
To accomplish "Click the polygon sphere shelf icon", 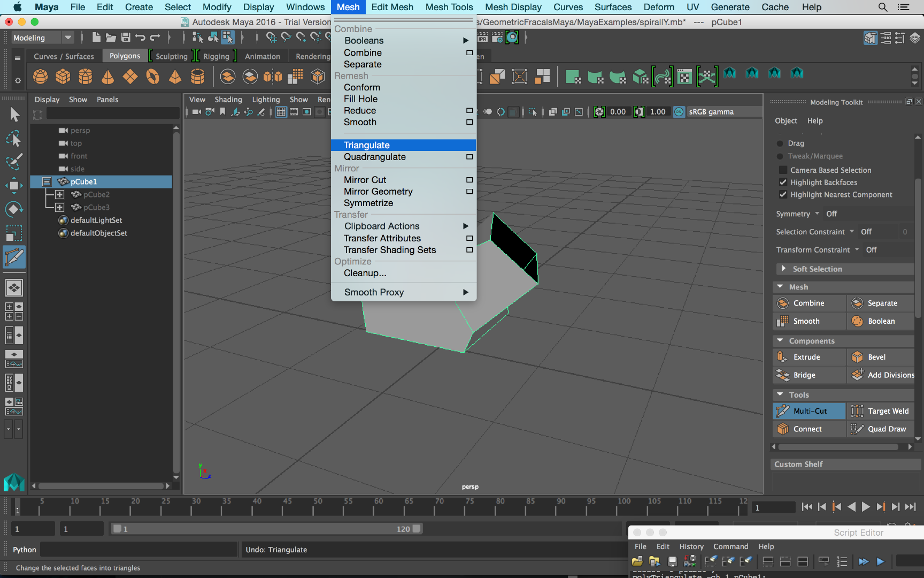I will point(40,77).
